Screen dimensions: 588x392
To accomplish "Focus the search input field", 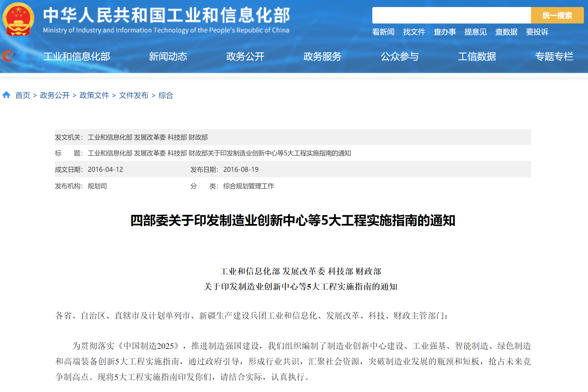I will (x=451, y=15).
